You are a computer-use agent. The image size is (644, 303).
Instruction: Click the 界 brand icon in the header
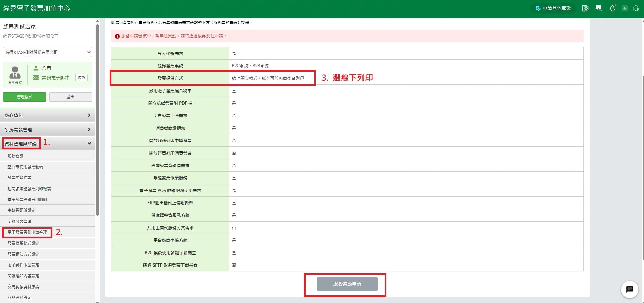[599, 8]
